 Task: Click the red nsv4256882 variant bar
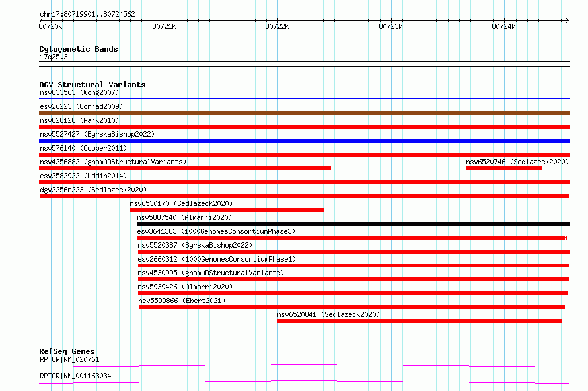pos(185,168)
